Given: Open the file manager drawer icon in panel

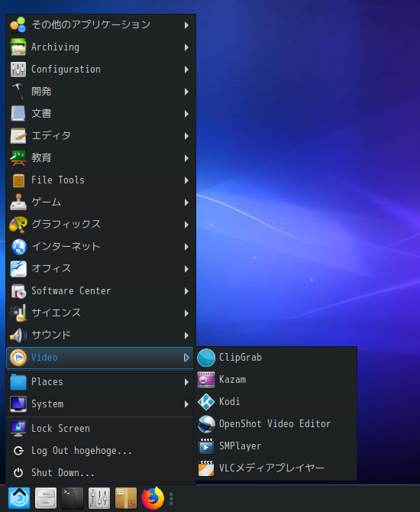Looking at the screenshot, I should [46, 498].
